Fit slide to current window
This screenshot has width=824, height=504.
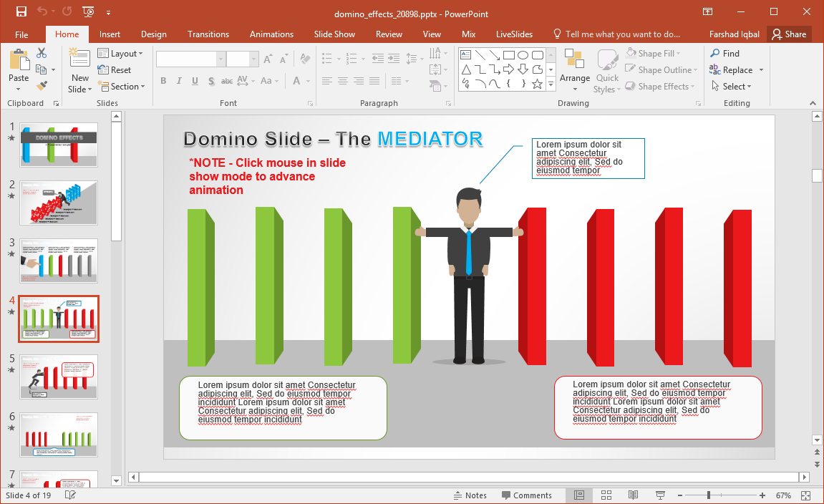pyautogui.click(x=806, y=495)
